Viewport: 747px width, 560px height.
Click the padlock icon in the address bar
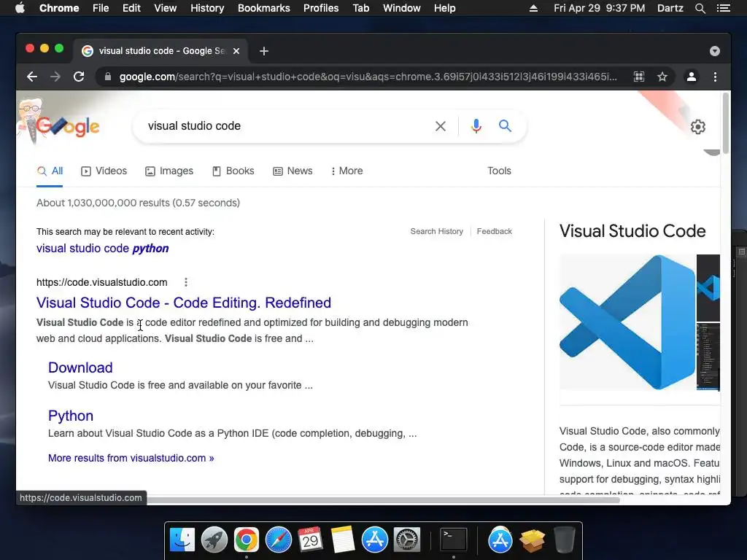click(108, 77)
